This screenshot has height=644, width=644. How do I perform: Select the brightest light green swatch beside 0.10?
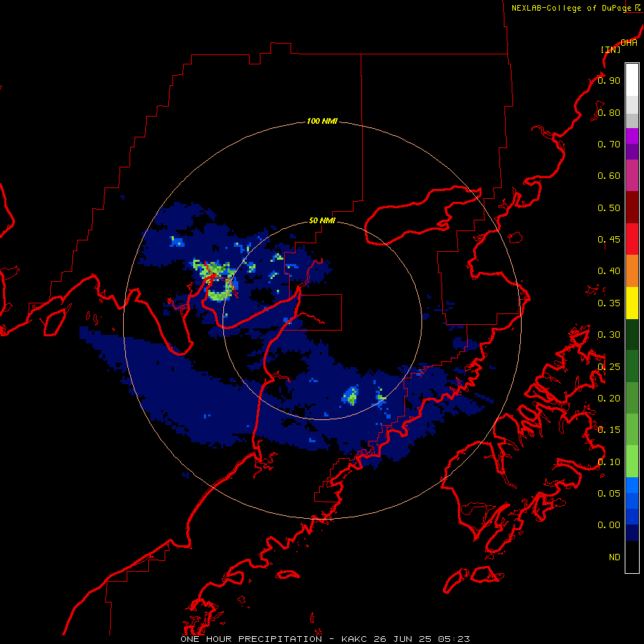pos(632,462)
